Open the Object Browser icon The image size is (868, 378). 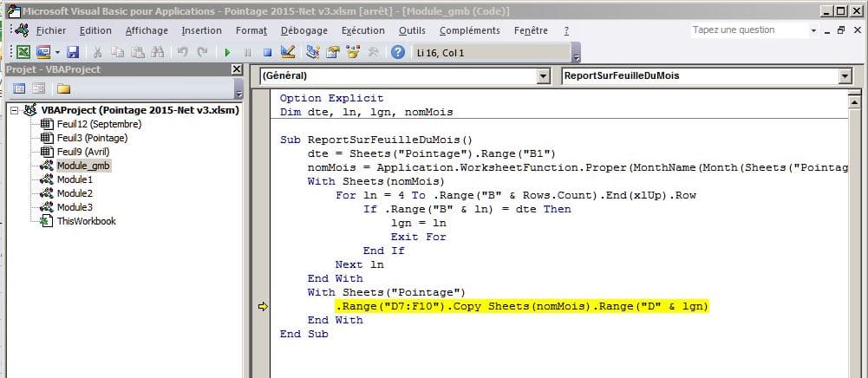353,52
